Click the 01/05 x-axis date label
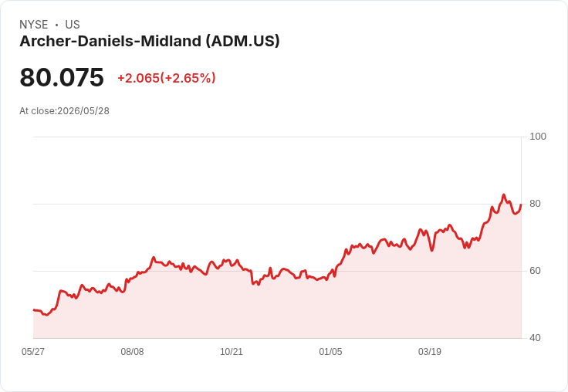Screen dimensions: 568x392 pos(330,352)
